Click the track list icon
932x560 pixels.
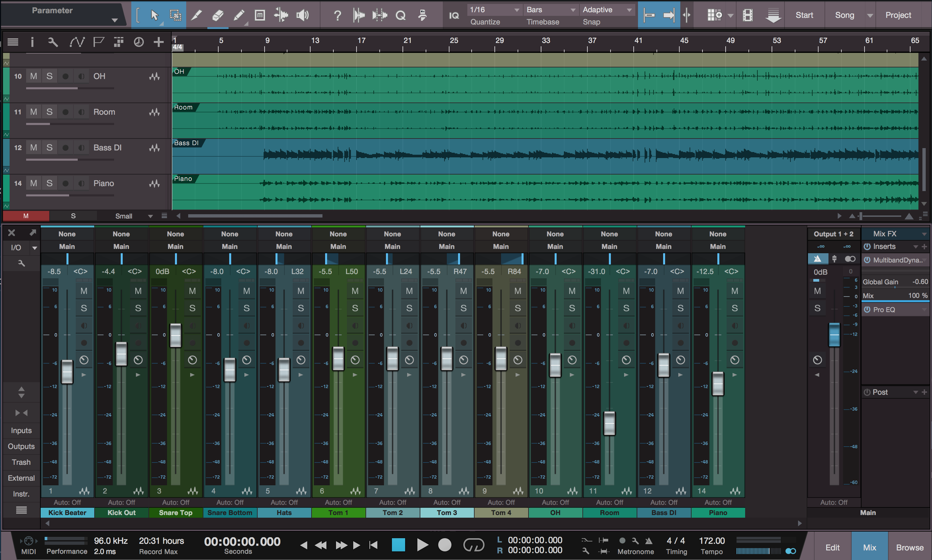(x=13, y=42)
